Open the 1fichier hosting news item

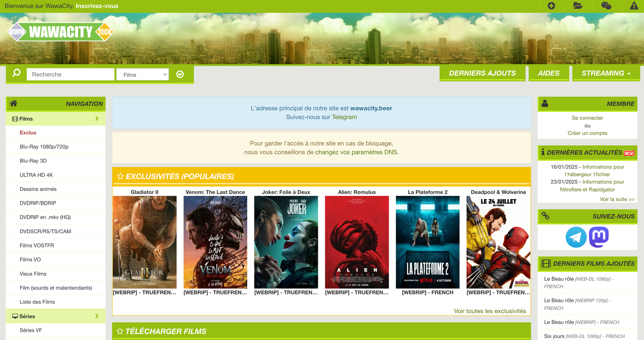595,170
